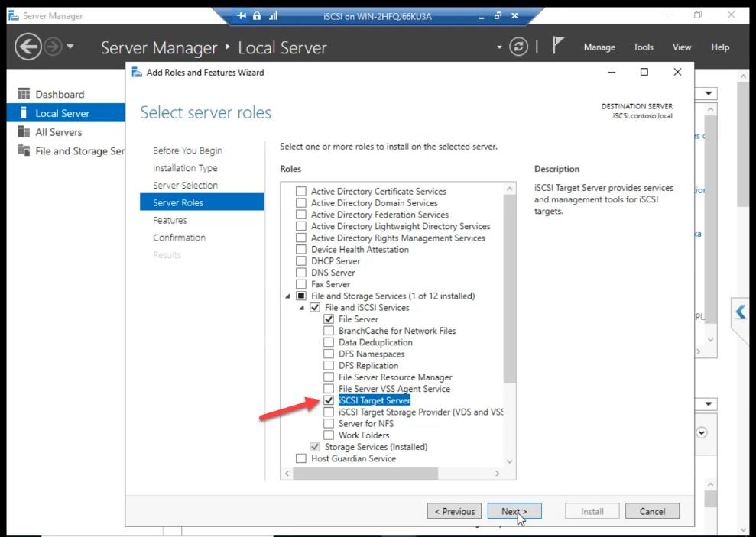Click the Next button
Screen dimensions: 756x537
pyautogui.click(x=514, y=511)
